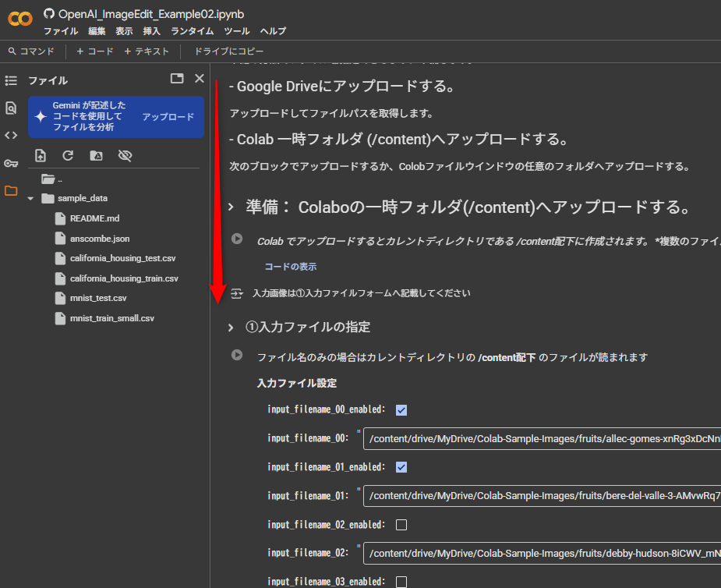Open the table of contents sidebar icon
721x588 pixels.
(11, 81)
